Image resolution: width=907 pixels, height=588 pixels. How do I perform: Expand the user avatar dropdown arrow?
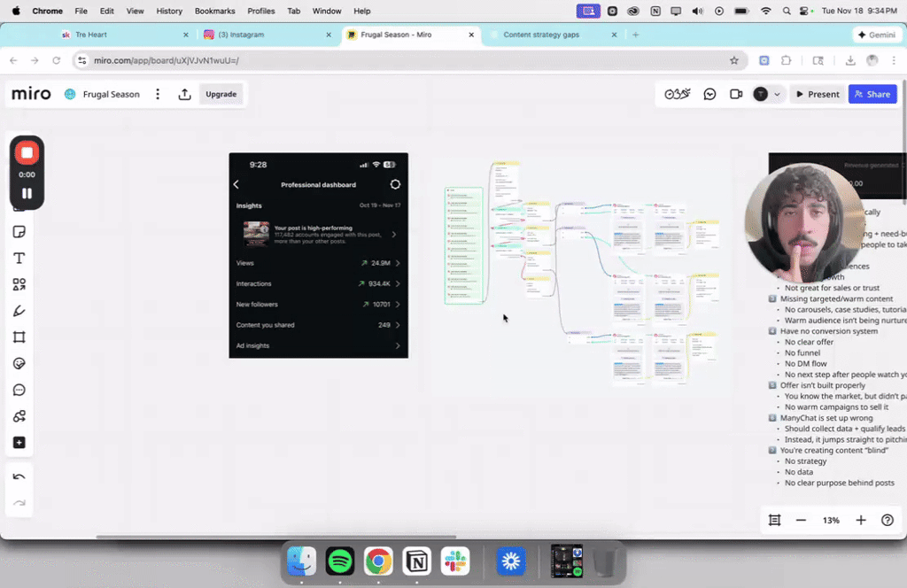(x=778, y=94)
